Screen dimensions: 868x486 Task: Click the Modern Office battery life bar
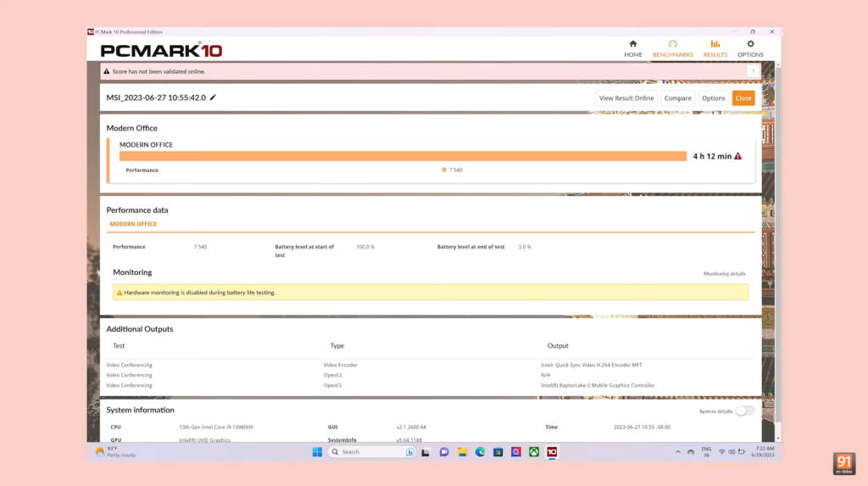[x=403, y=156]
